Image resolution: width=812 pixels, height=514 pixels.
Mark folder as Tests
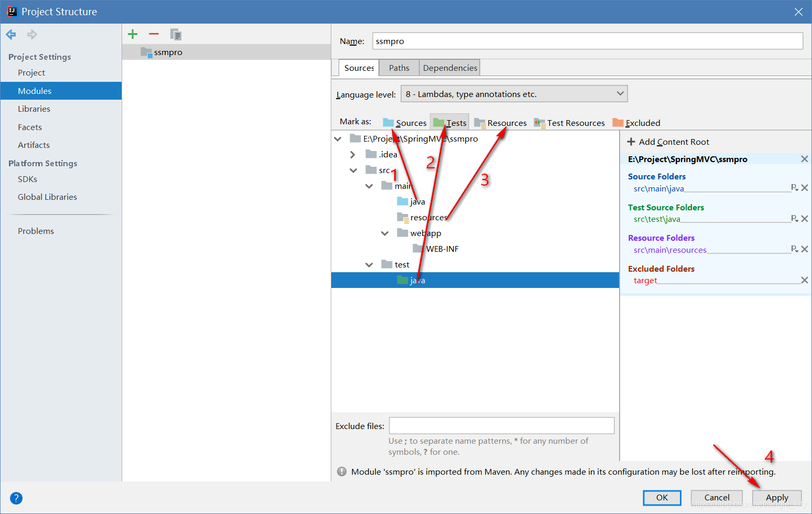pos(450,123)
